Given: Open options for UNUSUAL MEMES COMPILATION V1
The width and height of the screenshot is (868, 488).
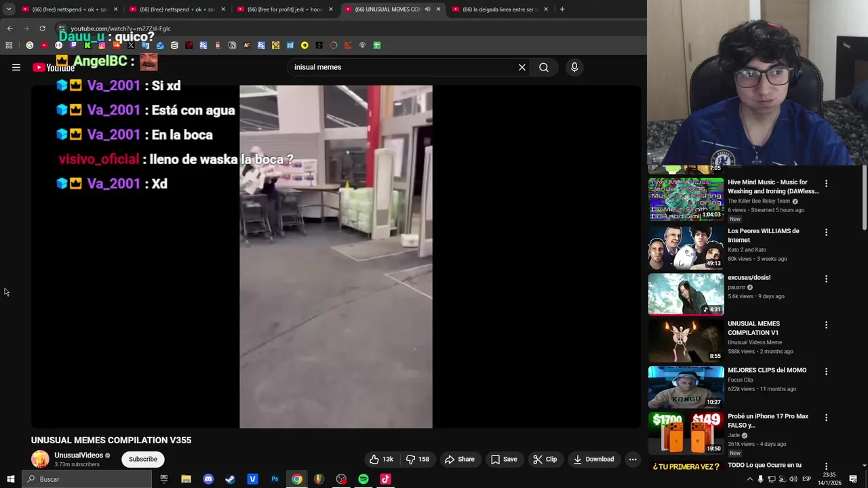Looking at the screenshot, I should pyautogui.click(x=826, y=325).
